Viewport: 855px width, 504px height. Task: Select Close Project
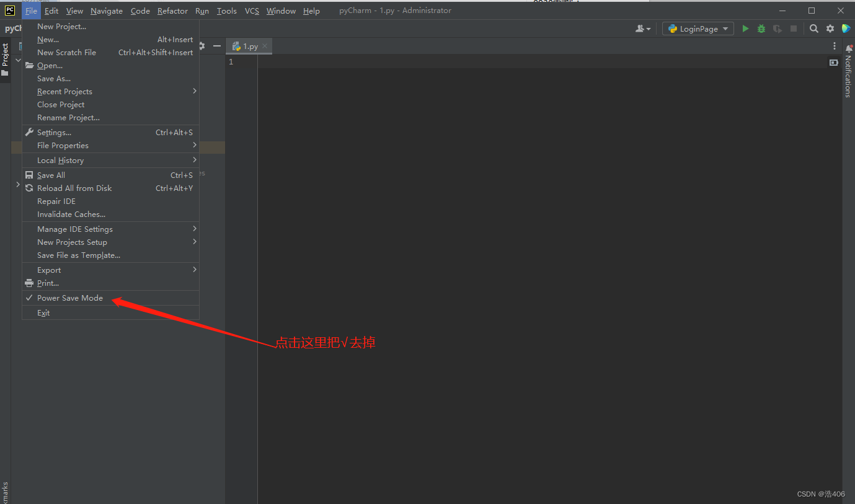[110, 105]
